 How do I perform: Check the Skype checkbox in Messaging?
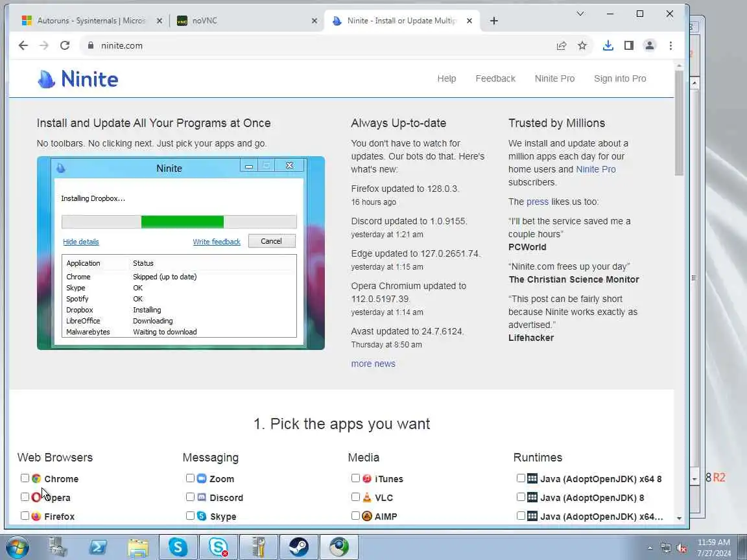pyautogui.click(x=190, y=515)
